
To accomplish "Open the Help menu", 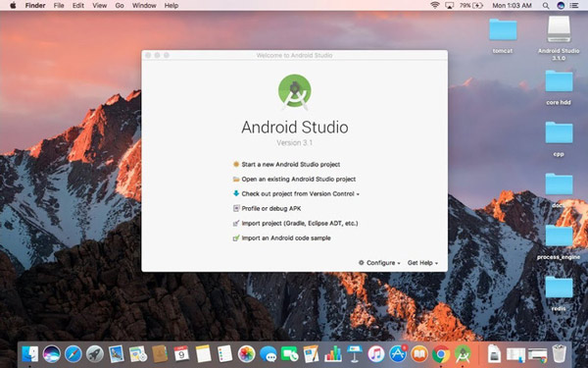I will (x=171, y=5).
